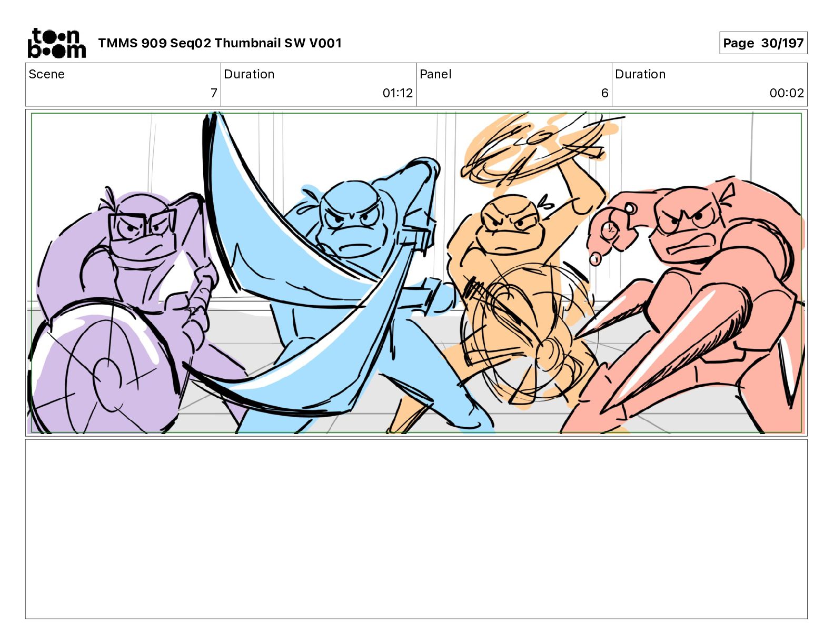Select scene number value 7
This screenshot has width=834, height=644.
point(214,93)
